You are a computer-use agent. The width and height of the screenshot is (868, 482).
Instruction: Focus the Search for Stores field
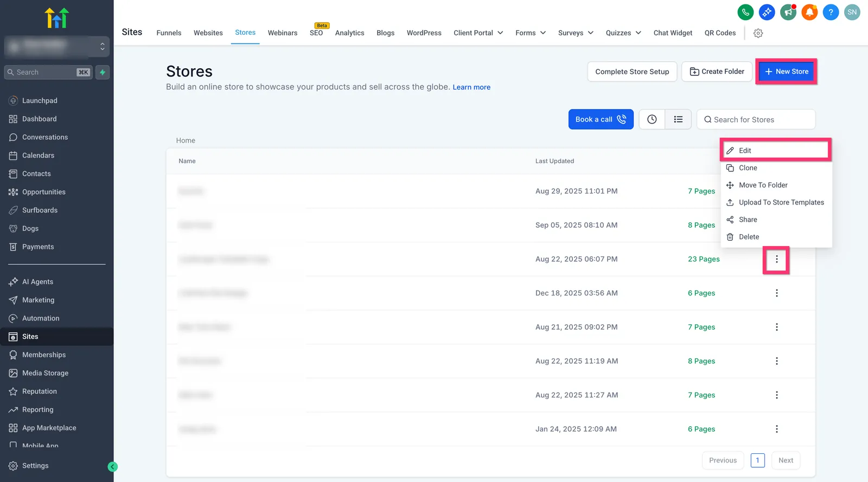(756, 119)
